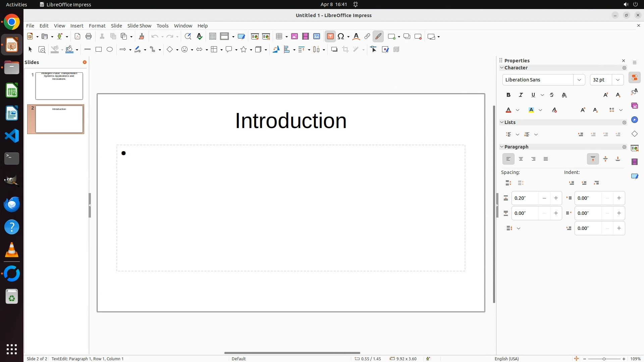Open the Navigator sidebar deck
The width and height of the screenshot is (644, 362).
635,120
